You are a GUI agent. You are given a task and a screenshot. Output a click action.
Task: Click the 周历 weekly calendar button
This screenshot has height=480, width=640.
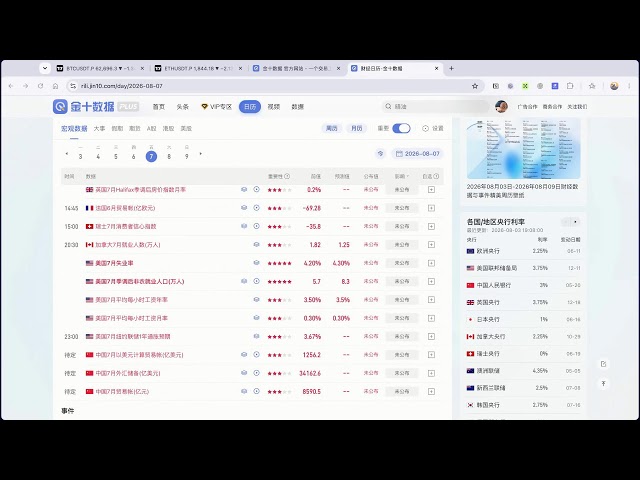click(331, 128)
